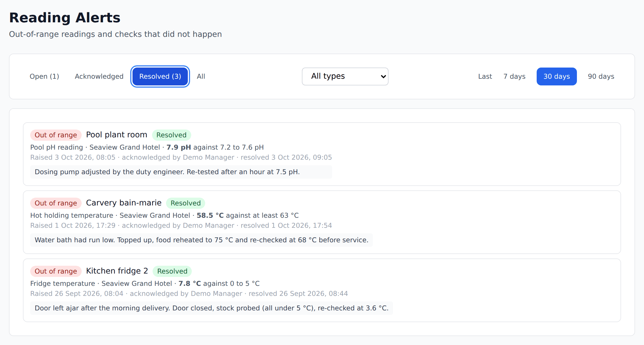
Task: Click the Out-of-range readings subtitle text
Action: point(115,34)
